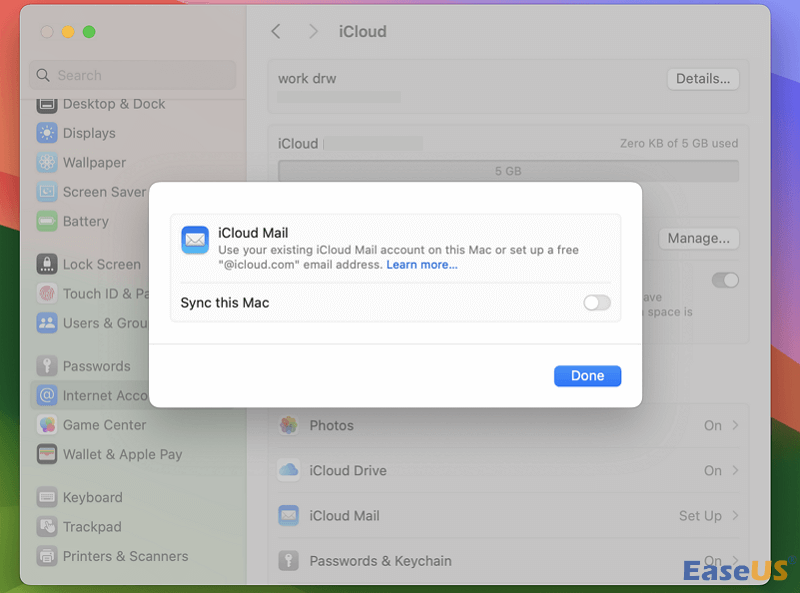
Task: Click 'Zero KB of 5 GB used' text
Action: tap(679, 143)
